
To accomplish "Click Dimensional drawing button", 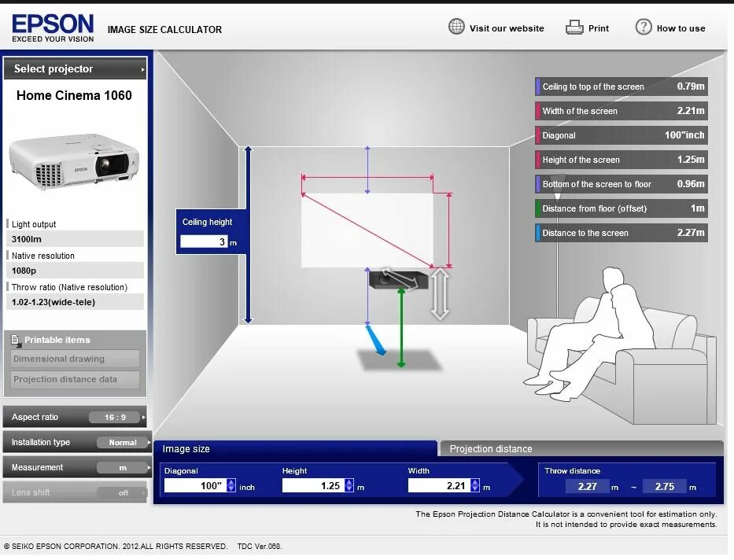I will 75,359.
